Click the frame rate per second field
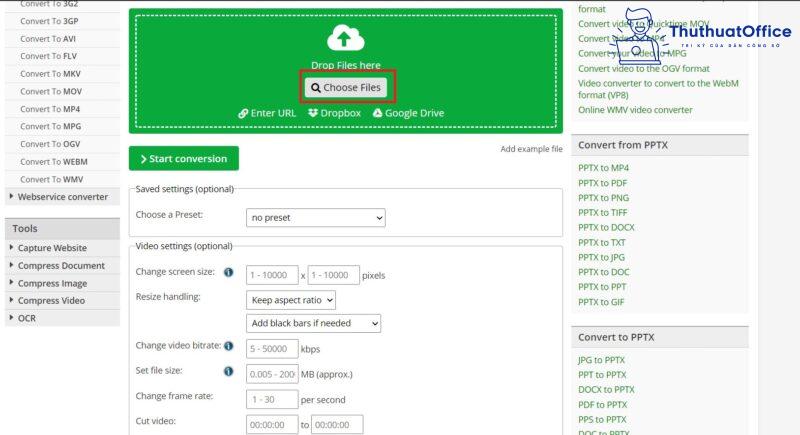The height and width of the screenshot is (435, 800). point(272,399)
